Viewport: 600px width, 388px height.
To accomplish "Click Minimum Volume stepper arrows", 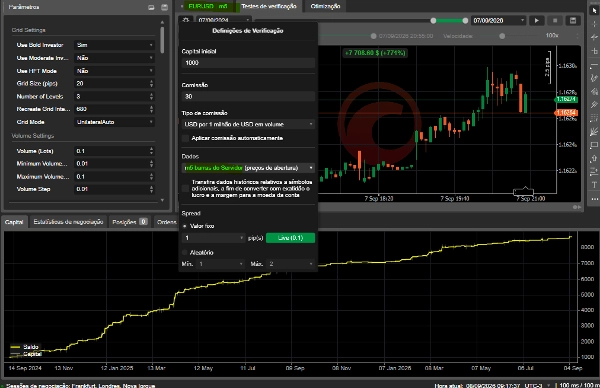I will click(x=152, y=164).
